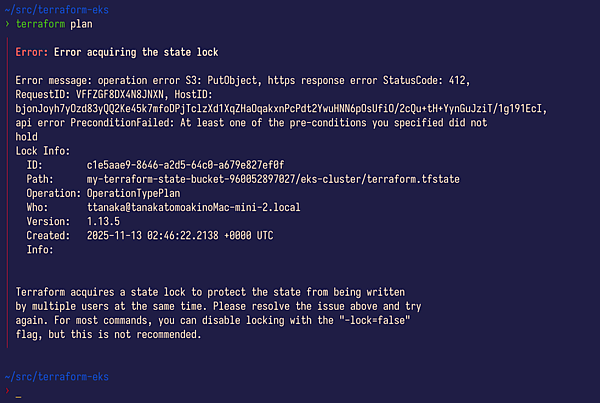Image resolution: width=600 pixels, height=403 pixels.
Task: Click the Terraform version 1.13.5 value
Action: coord(107,220)
